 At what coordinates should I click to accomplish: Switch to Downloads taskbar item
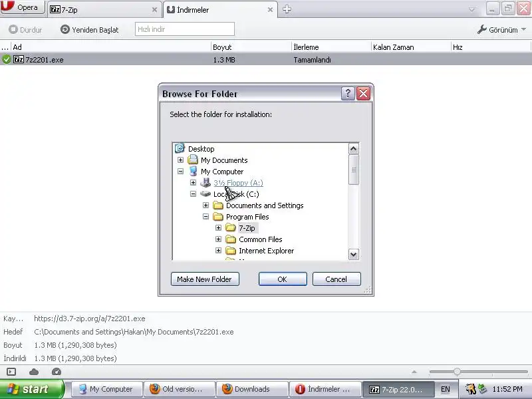pyautogui.click(x=253, y=389)
